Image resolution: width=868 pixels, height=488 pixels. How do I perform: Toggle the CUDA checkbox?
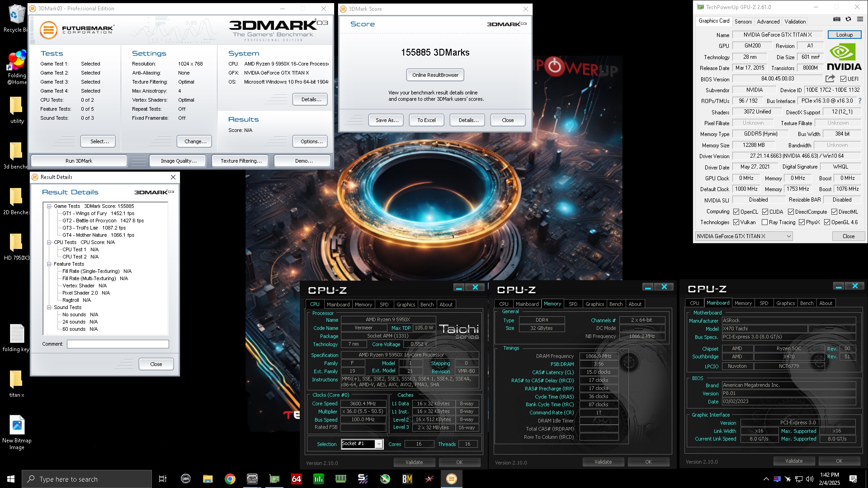tap(765, 211)
